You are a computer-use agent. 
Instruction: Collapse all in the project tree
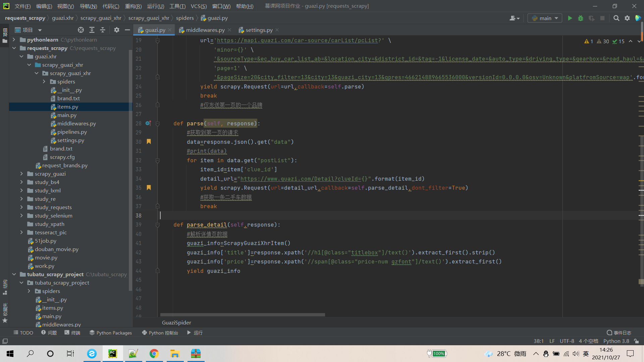[103, 30]
